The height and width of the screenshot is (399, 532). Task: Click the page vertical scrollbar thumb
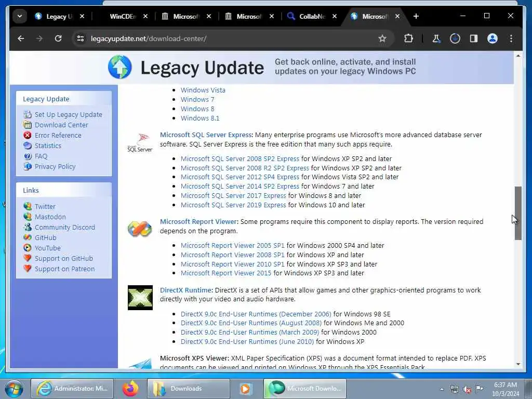tap(518, 213)
